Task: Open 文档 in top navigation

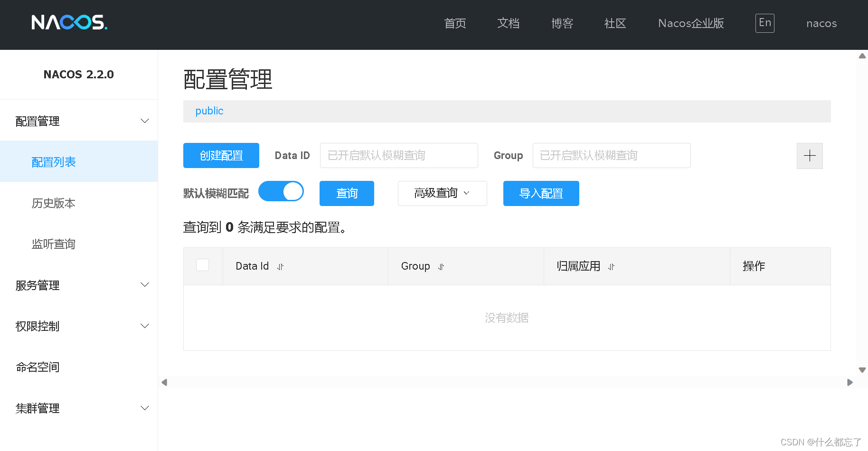Action: (509, 23)
